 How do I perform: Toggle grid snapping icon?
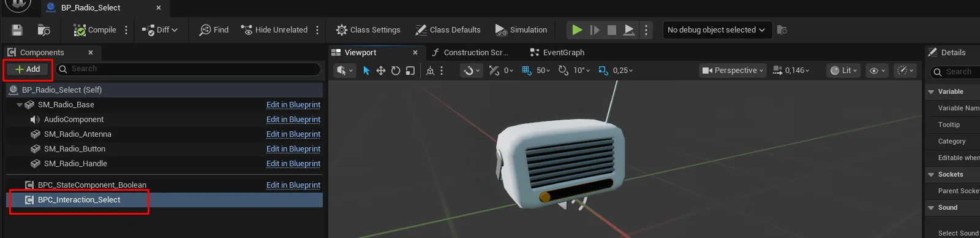coord(527,71)
